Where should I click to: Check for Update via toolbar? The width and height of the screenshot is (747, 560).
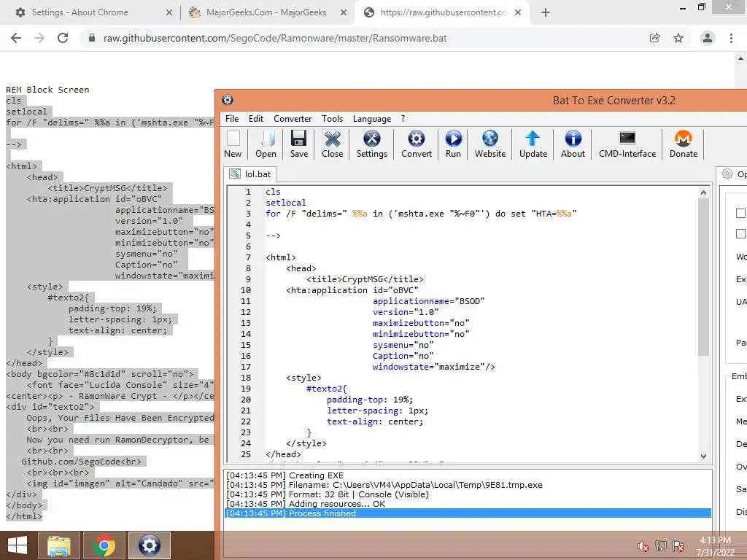tap(533, 144)
